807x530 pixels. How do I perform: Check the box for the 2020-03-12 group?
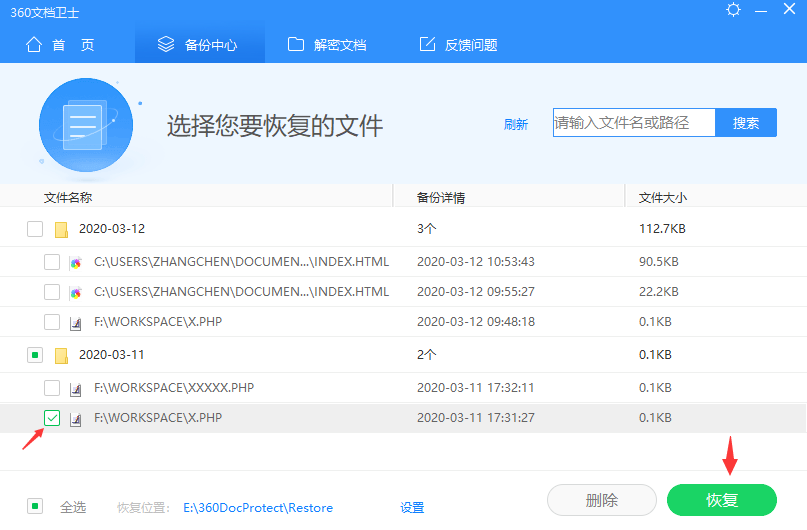[35, 229]
